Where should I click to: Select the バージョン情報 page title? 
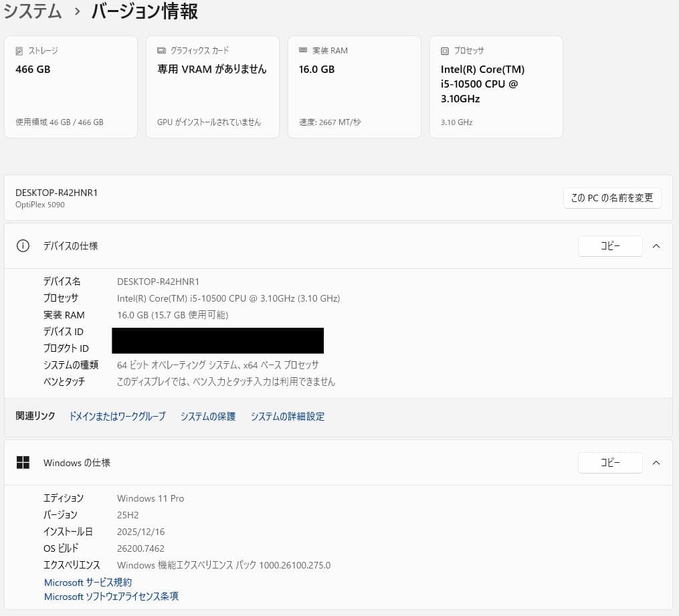click(144, 11)
